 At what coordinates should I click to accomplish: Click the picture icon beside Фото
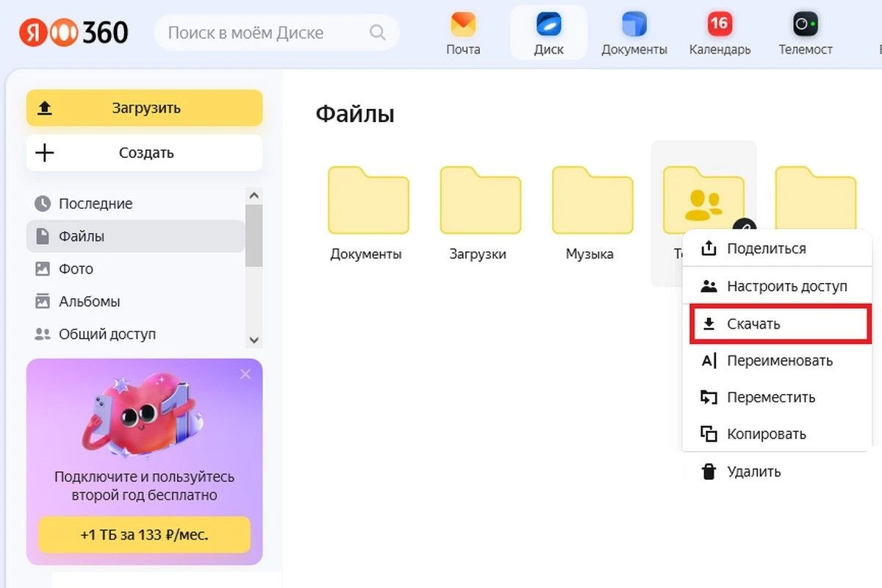(43, 269)
